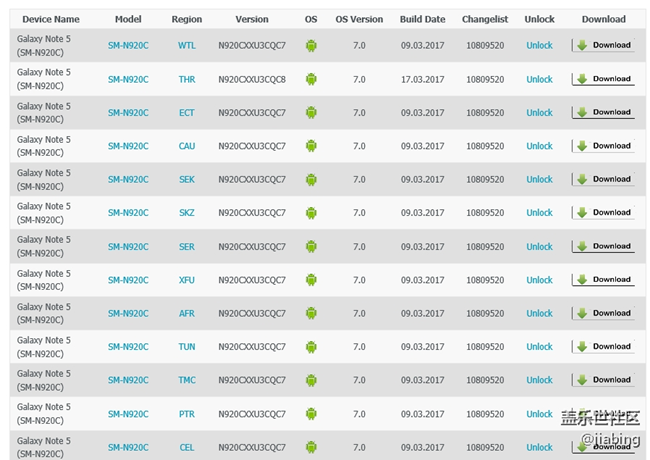Click the Android icon in the SKZ row

click(x=311, y=213)
